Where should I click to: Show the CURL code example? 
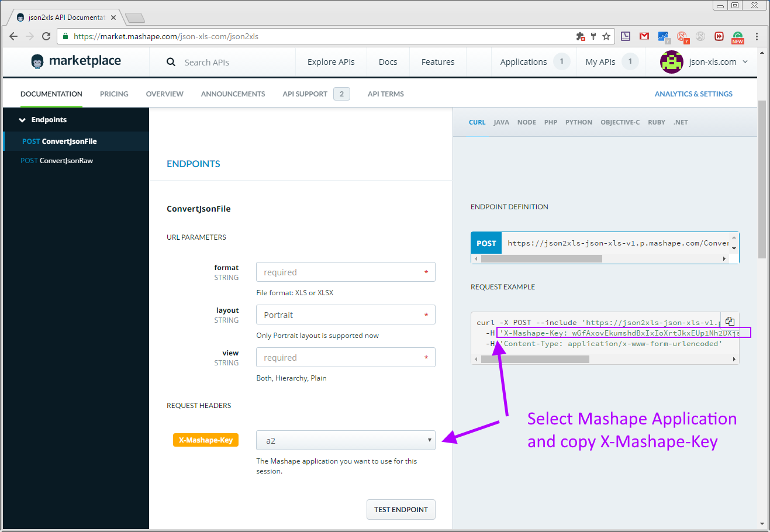click(x=477, y=122)
